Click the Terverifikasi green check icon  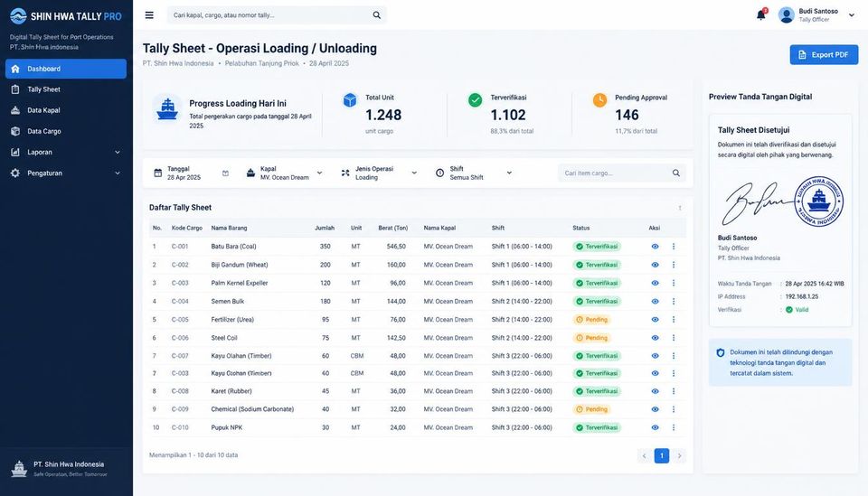475,100
